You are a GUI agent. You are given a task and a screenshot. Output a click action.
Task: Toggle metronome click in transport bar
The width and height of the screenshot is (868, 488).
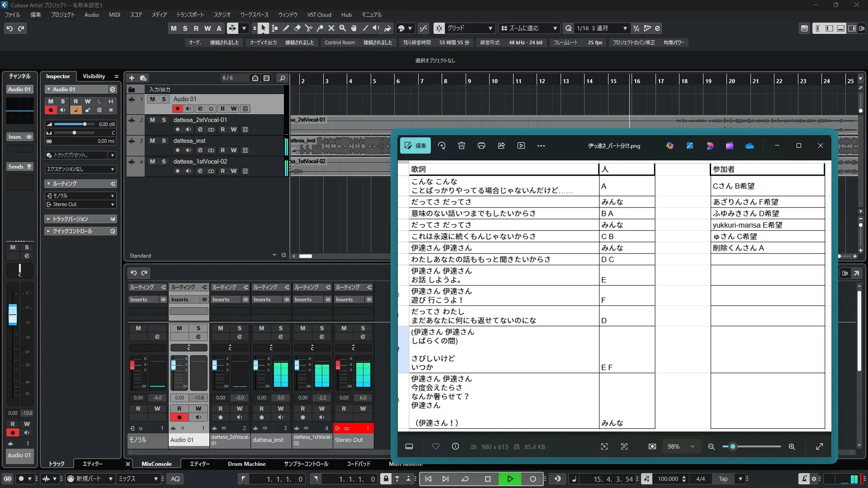(x=804, y=479)
